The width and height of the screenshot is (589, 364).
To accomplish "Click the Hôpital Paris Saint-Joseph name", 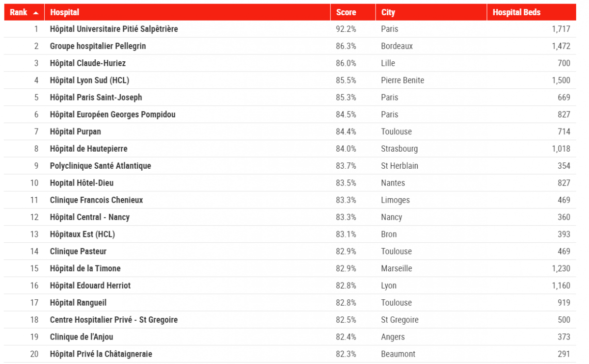I will [96, 98].
